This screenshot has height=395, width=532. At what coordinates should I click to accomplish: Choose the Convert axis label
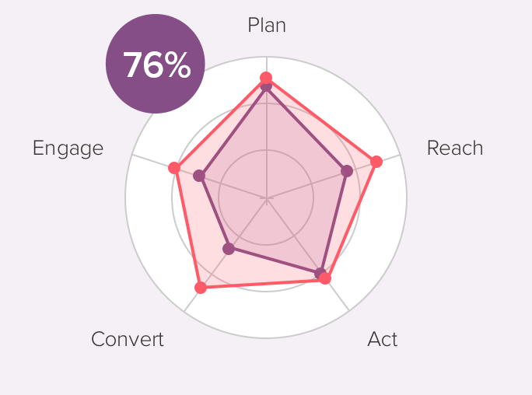tap(128, 339)
